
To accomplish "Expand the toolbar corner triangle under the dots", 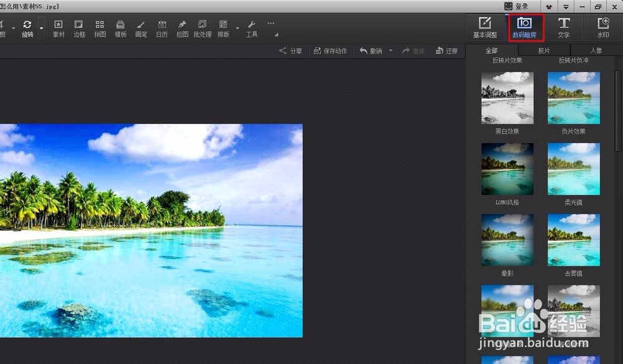I will 276,35.
